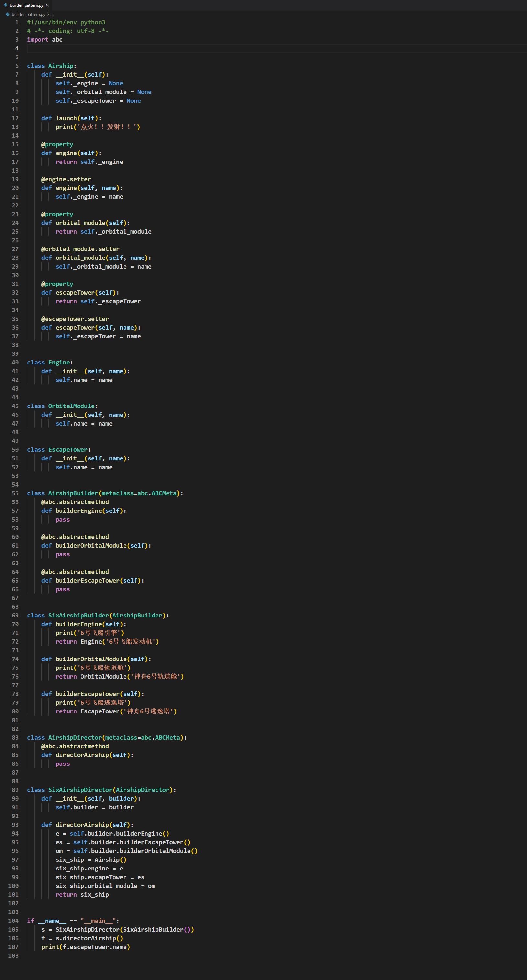Click 'class SixAirshipBuilder(AirshipBuilder):' line
The width and height of the screenshot is (527, 980).
tap(98, 616)
